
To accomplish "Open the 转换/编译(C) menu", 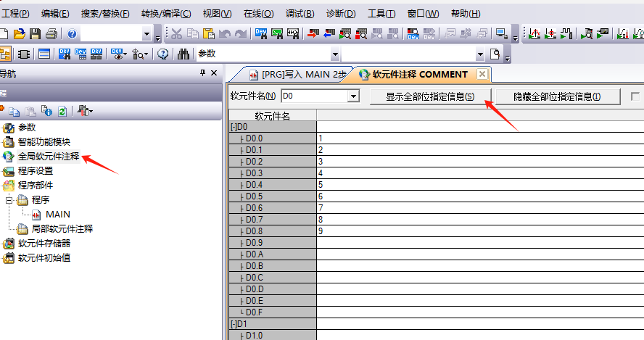I will 166,14.
